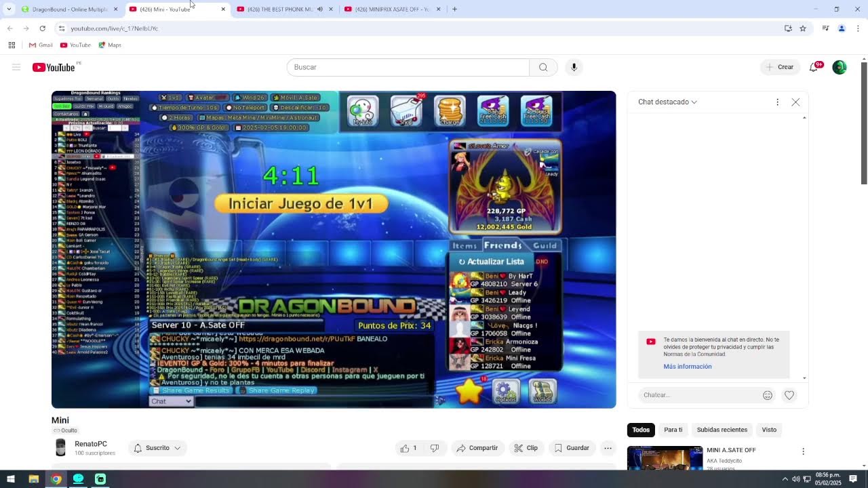Select the Para ti filter chip
Image resolution: width=868 pixels, height=488 pixels.
673,430
